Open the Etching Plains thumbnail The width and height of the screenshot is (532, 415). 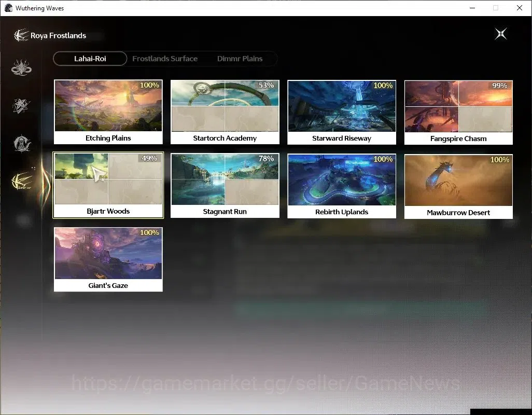(x=108, y=106)
